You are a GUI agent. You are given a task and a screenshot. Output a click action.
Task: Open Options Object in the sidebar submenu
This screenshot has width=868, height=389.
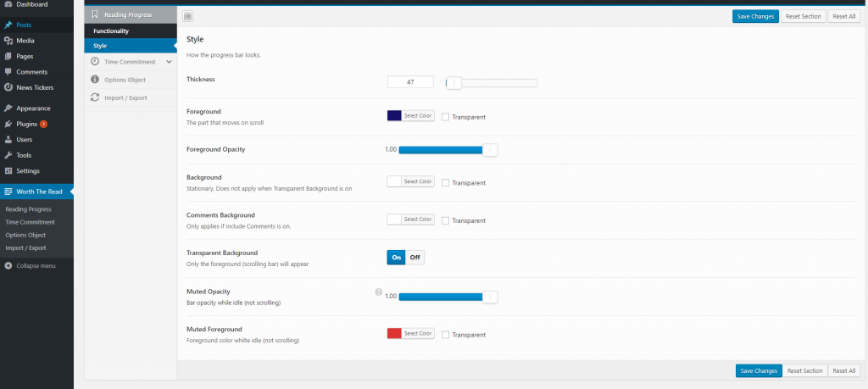tap(25, 235)
